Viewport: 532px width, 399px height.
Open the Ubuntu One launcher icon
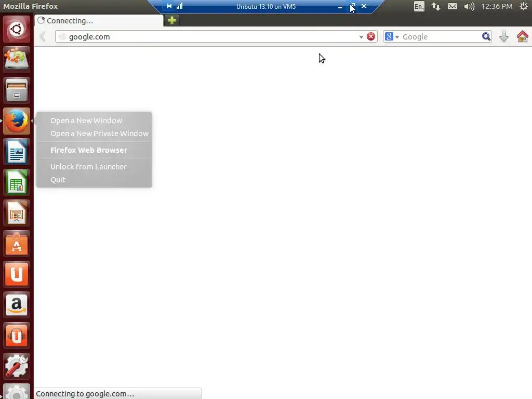(16, 274)
